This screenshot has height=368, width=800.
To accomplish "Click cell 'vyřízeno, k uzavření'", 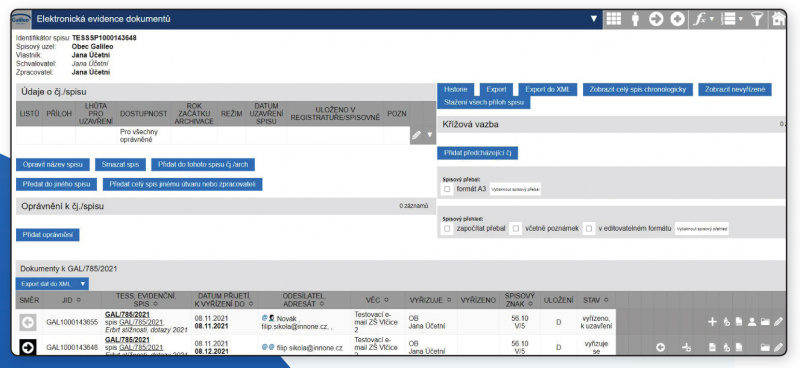I will point(596,322).
